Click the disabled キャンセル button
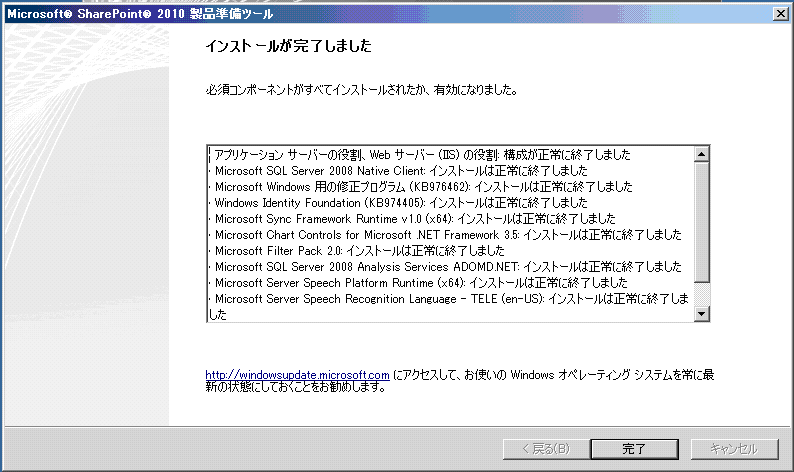The width and height of the screenshot is (794, 472). click(x=734, y=449)
